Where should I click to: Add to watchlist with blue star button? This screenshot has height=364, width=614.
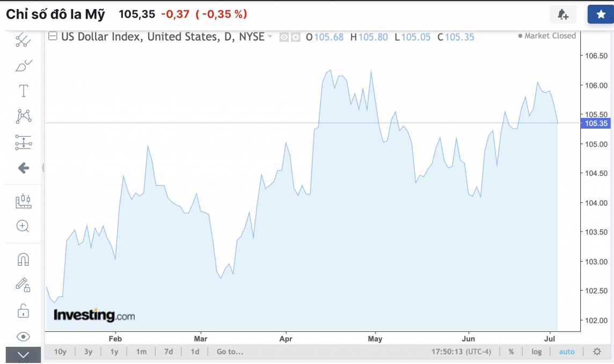pyautogui.click(x=601, y=14)
